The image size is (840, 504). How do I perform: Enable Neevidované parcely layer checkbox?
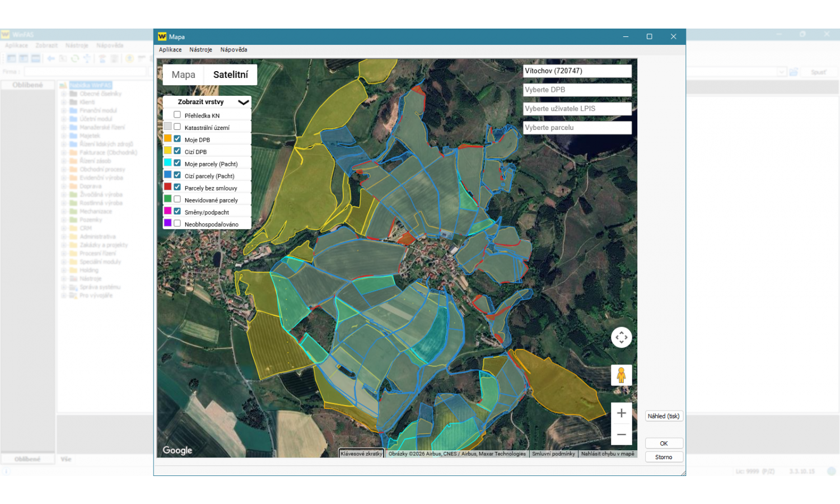[177, 199]
